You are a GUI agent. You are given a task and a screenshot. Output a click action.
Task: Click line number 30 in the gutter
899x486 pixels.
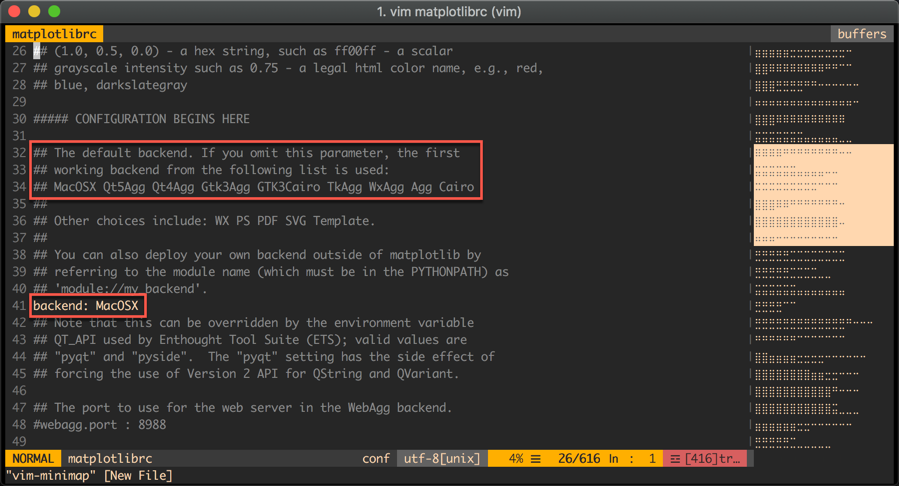pos(19,119)
